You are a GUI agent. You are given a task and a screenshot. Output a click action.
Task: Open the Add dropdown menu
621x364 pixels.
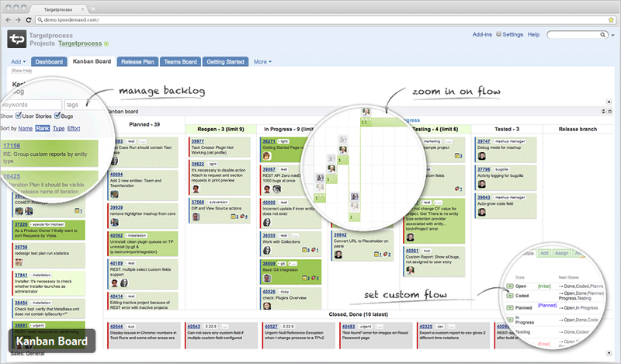coord(18,62)
